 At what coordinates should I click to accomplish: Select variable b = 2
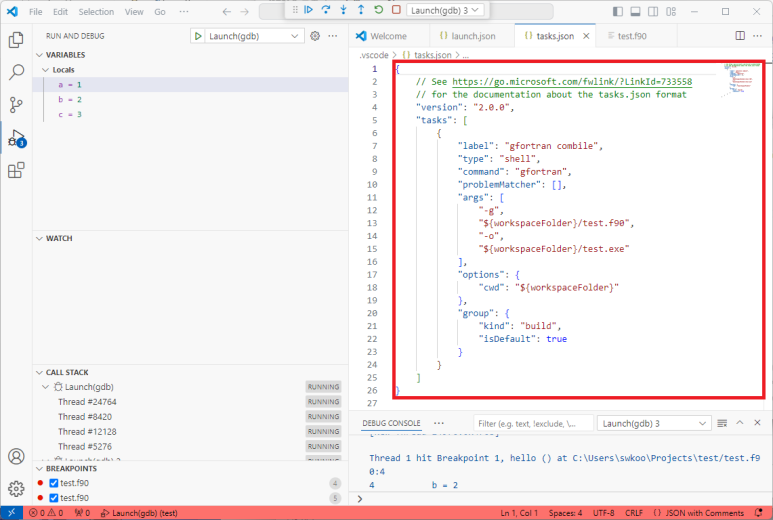(190, 100)
